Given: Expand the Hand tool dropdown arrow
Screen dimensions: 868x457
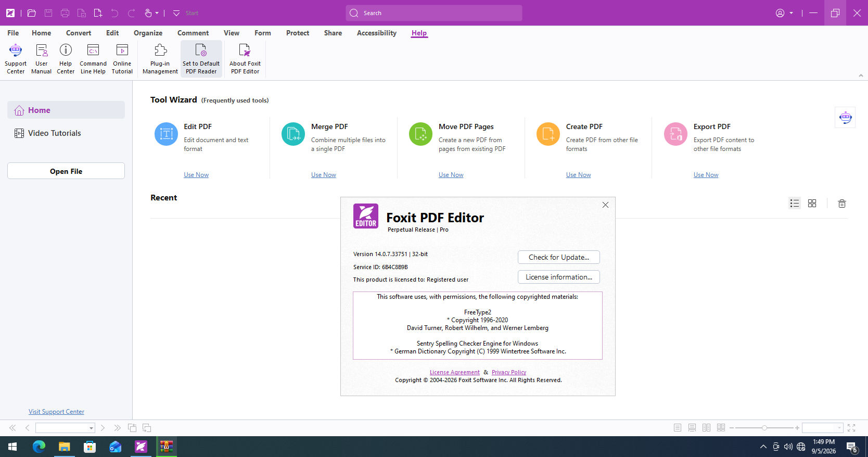Looking at the screenshot, I should pos(157,13).
